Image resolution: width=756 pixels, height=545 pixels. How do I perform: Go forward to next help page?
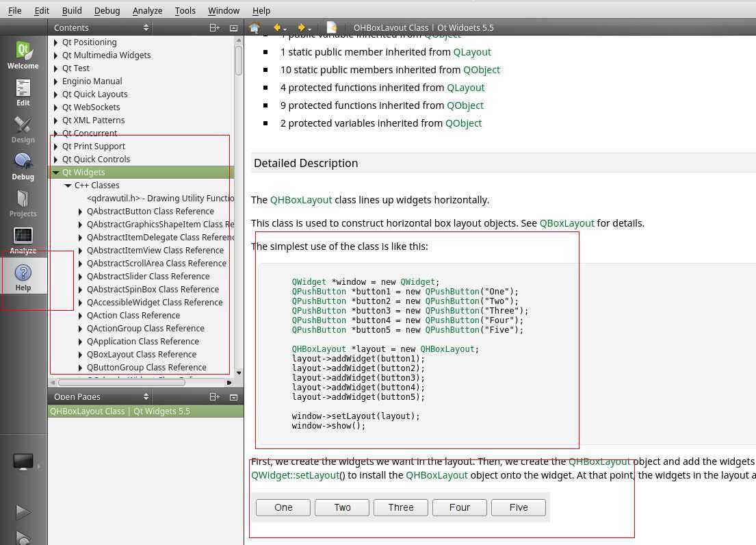coord(301,28)
